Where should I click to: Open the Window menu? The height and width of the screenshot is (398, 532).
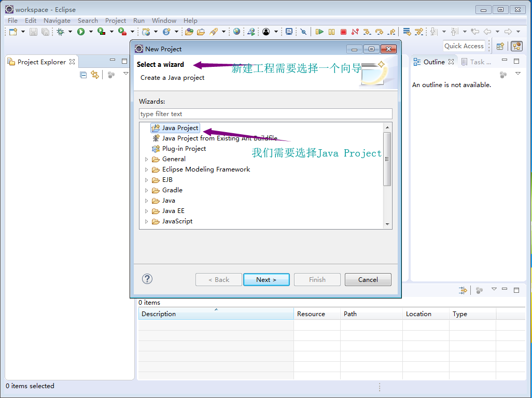(164, 21)
